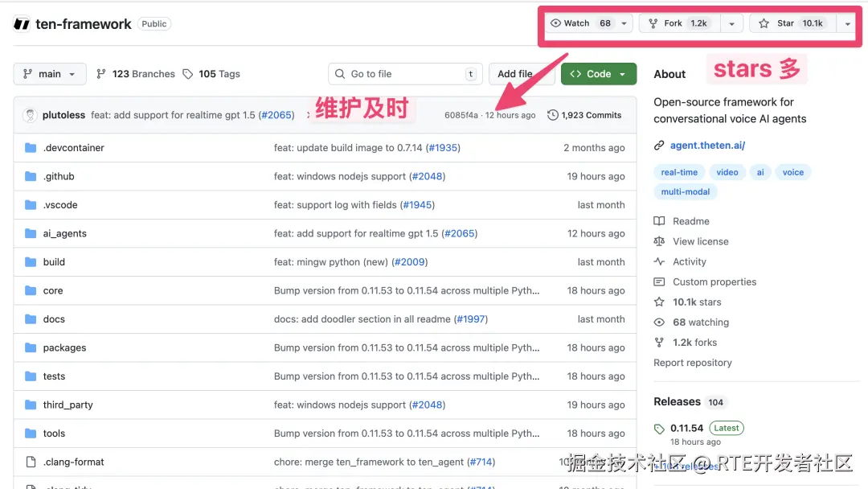
Task: Open PR #1945 in .vscode commit message
Action: [x=417, y=205]
